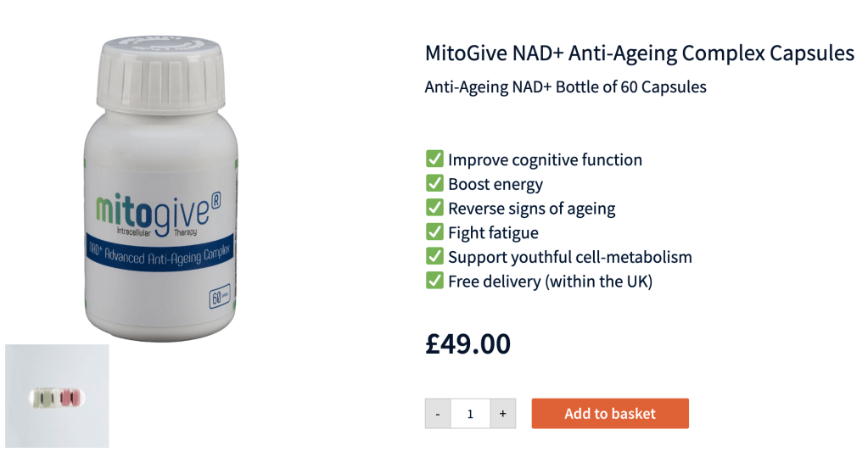Click the Add to basket button

(x=610, y=413)
